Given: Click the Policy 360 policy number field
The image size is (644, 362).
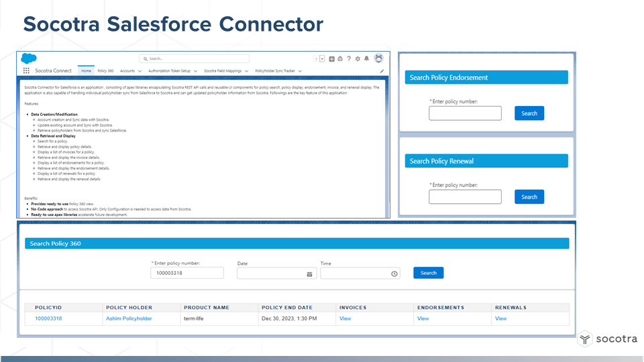Looking at the screenshot, I should pos(187,273).
